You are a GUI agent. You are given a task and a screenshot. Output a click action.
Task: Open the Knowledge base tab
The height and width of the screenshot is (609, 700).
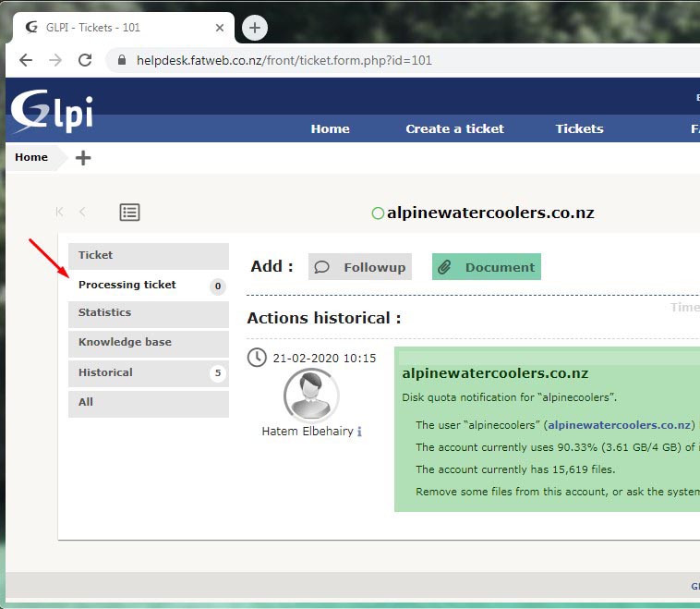pos(148,343)
